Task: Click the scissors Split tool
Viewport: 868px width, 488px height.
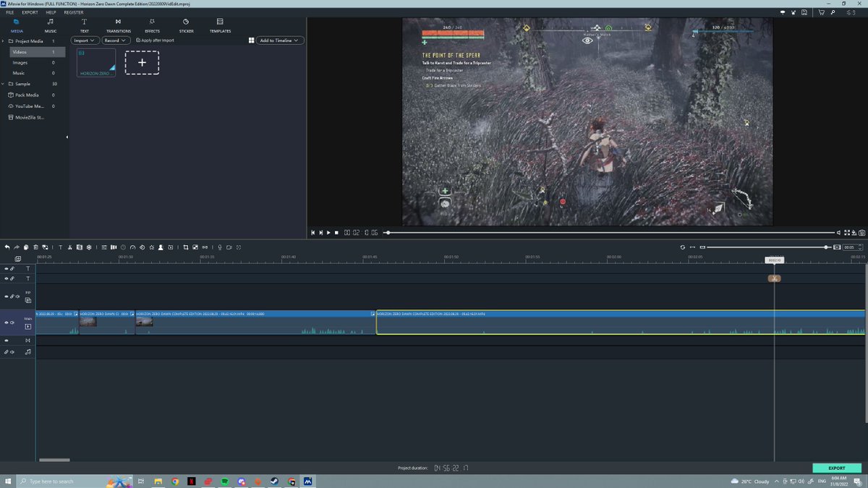Action: pos(69,247)
